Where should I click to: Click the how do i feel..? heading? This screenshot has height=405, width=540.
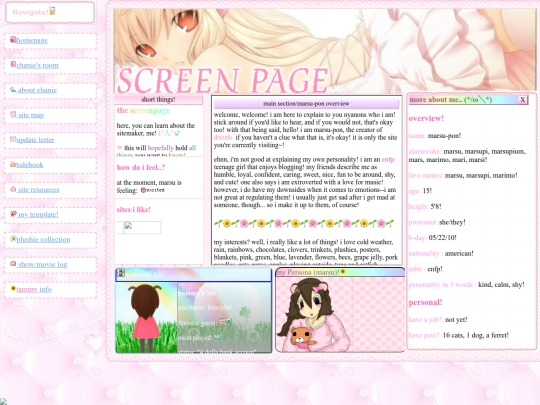tap(141, 168)
